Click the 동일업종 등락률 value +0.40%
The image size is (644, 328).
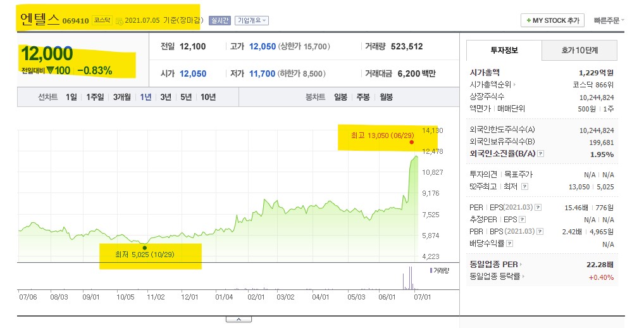click(601, 277)
